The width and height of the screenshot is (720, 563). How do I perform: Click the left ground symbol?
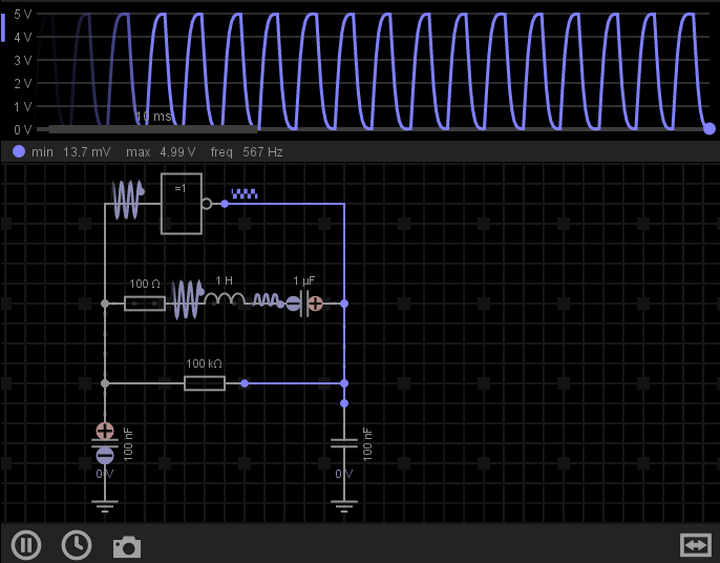(x=105, y=503)
